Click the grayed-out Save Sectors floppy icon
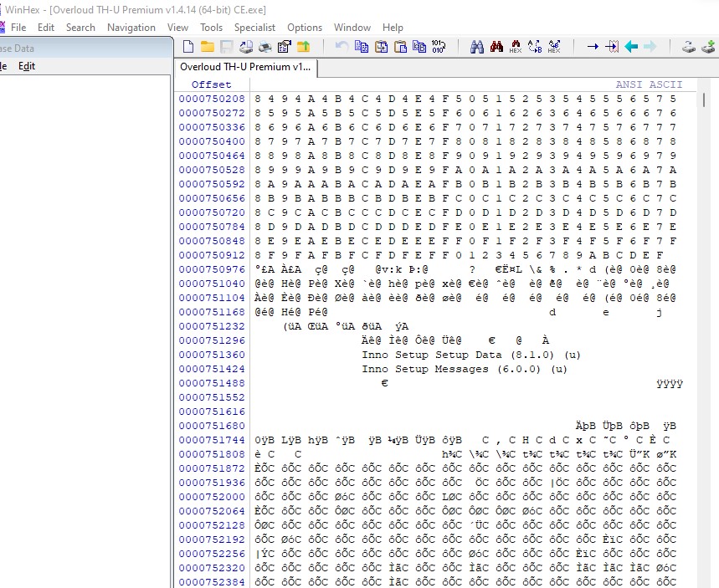Image resolution: width=719 pixels, height=588 pixels. 227,47
